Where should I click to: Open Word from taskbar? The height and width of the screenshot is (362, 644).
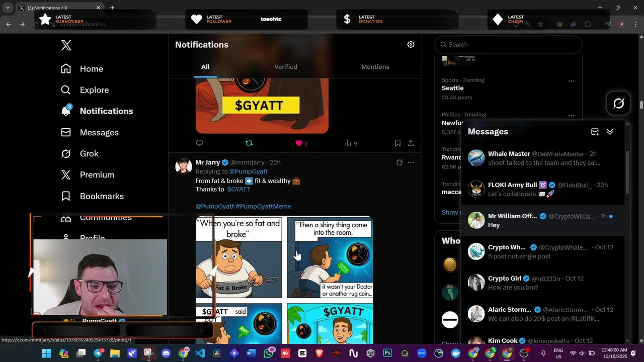pos(251,353)
